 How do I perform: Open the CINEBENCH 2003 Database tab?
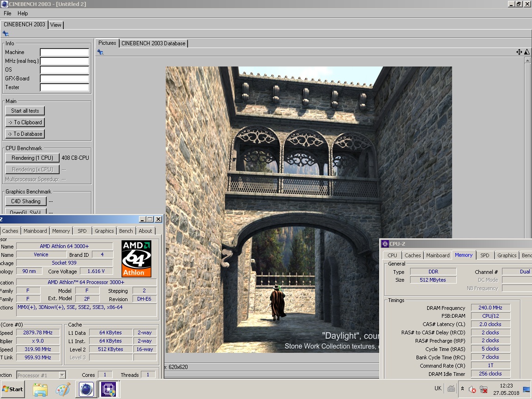click(153, 43)
